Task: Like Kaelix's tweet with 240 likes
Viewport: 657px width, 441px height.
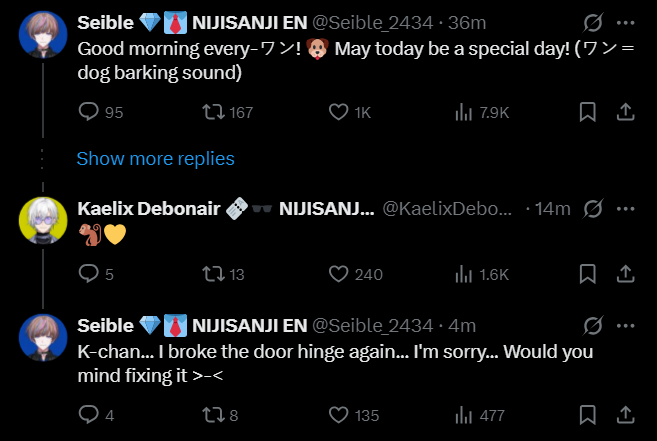Action: pos(339,274)
